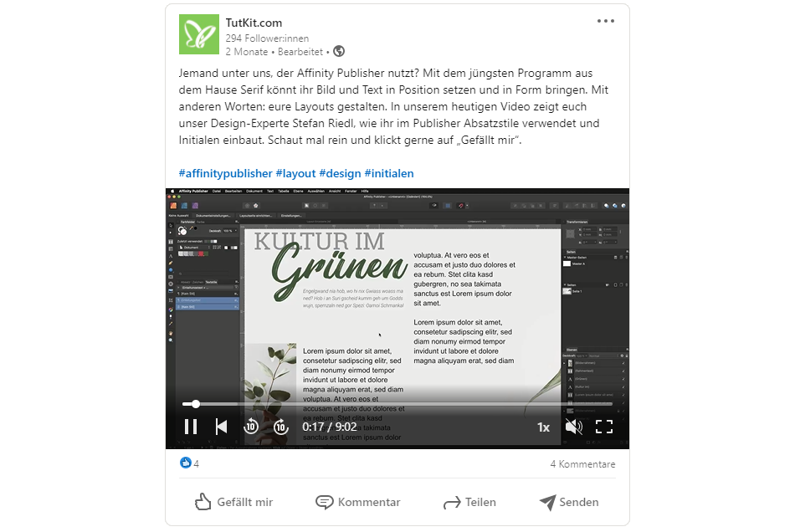Click the Senden button
The image size is (795, 532).
[569, 502]
